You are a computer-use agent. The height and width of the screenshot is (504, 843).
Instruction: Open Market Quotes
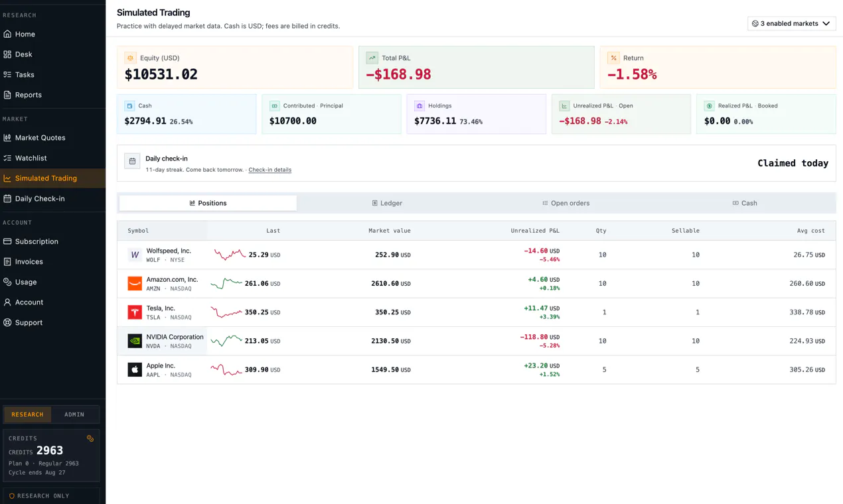point(40,138)
